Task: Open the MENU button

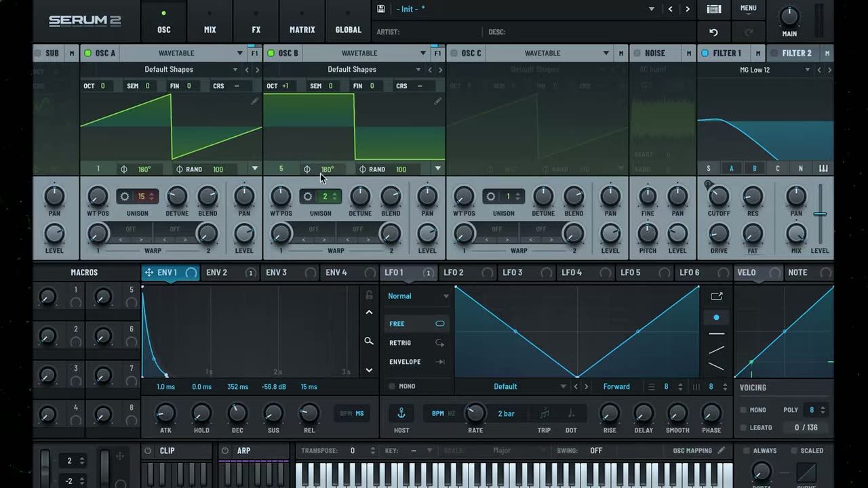Action: 749,8
